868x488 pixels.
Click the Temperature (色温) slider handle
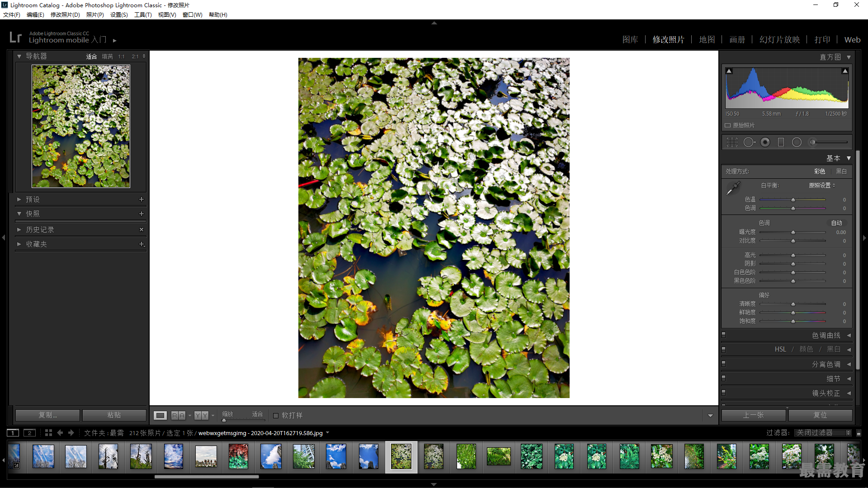click(x=793, y=200)
